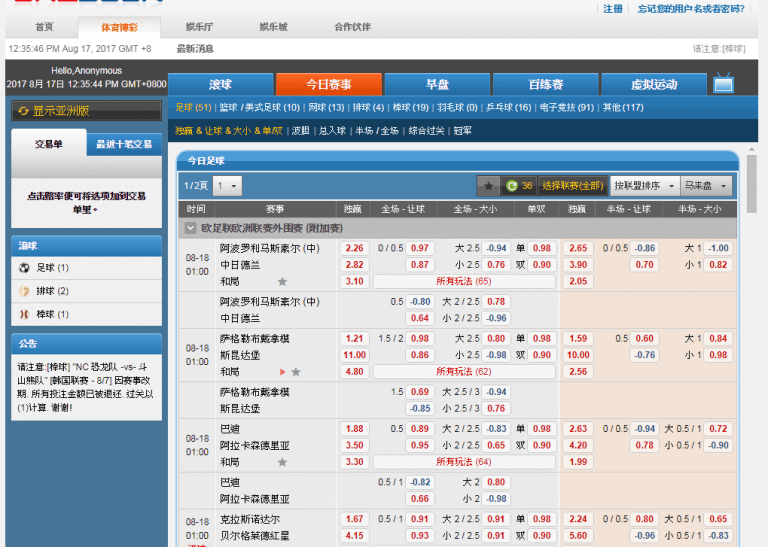Switch to the 早盘 tab
768x547 pixels.
point(437,84)
